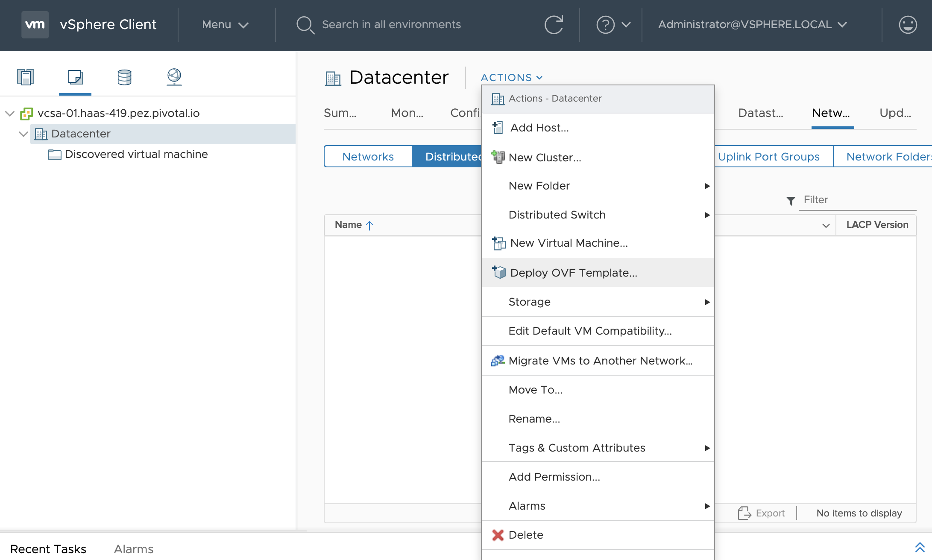Click the refresh icon in top bar
Screen dimensions: 932x560
click(554, 25)
